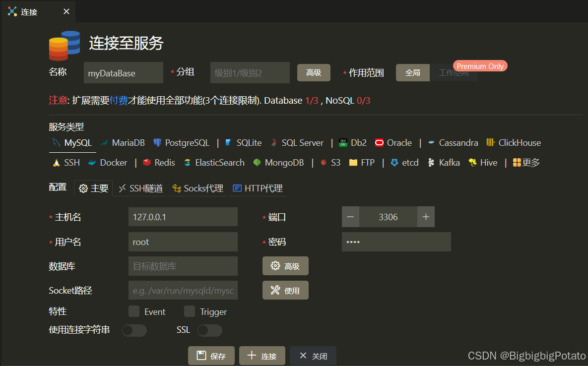Focus the 密码 password field
This screenshot has width=588, height=366.
click(396, 242)
